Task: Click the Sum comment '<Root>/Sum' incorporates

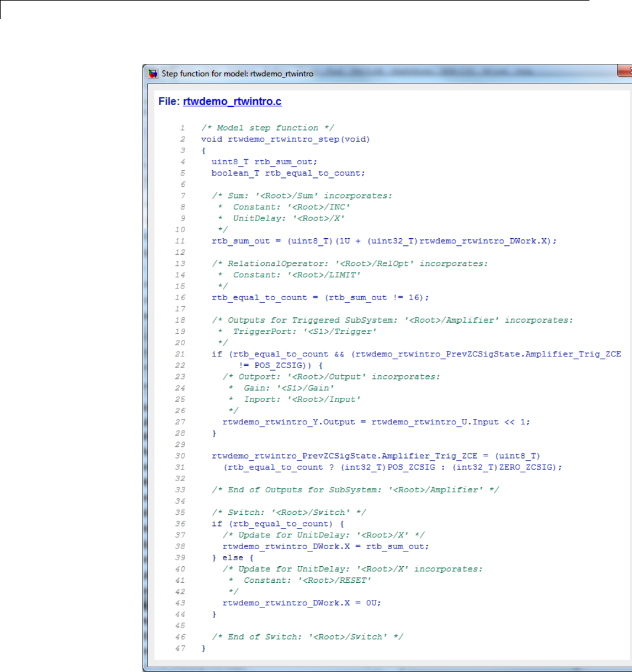Action: click(302, 196)
